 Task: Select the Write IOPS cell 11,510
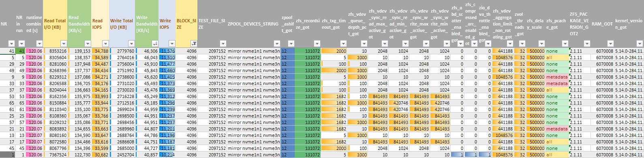[x=167, y=58]
